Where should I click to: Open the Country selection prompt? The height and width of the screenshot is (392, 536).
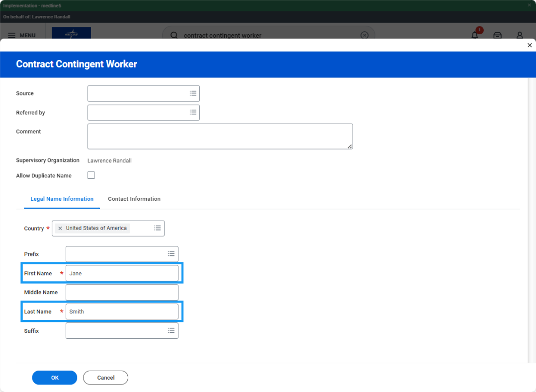(x=158, y=228)
